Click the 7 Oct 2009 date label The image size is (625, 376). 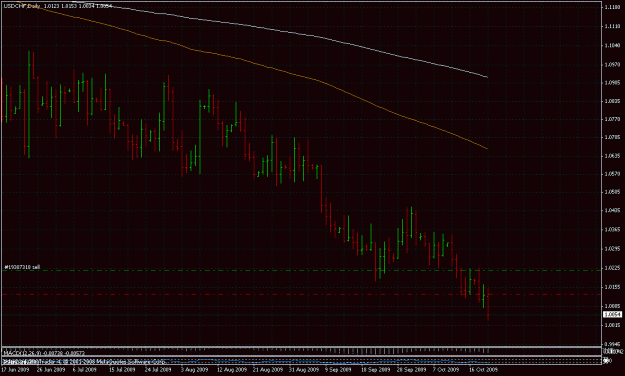[x=446, y=370]
